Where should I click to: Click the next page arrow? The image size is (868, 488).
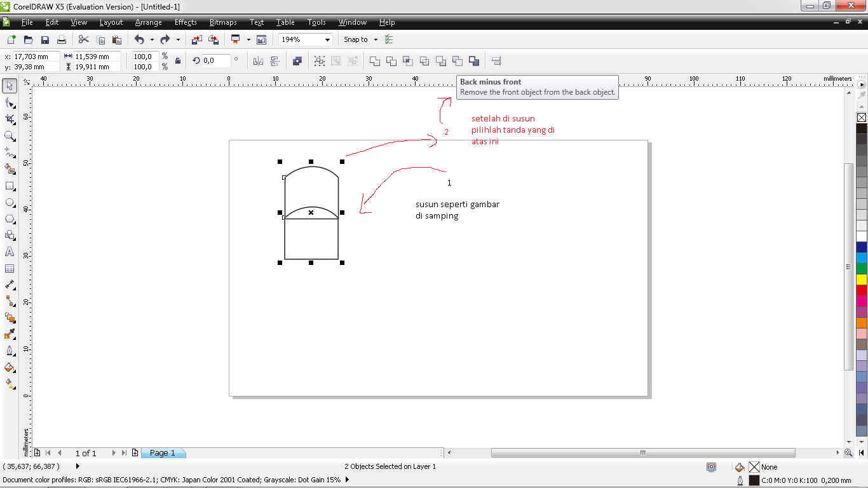click(114, 453)
